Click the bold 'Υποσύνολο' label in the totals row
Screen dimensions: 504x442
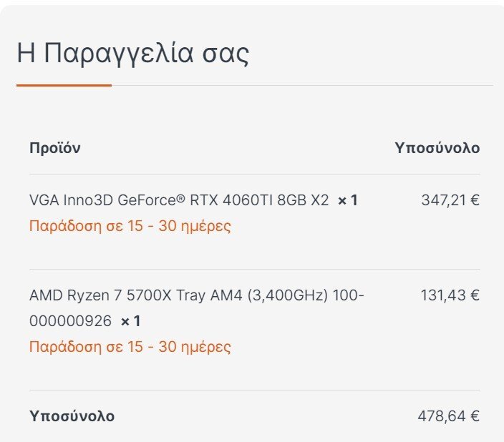[72, 416]
